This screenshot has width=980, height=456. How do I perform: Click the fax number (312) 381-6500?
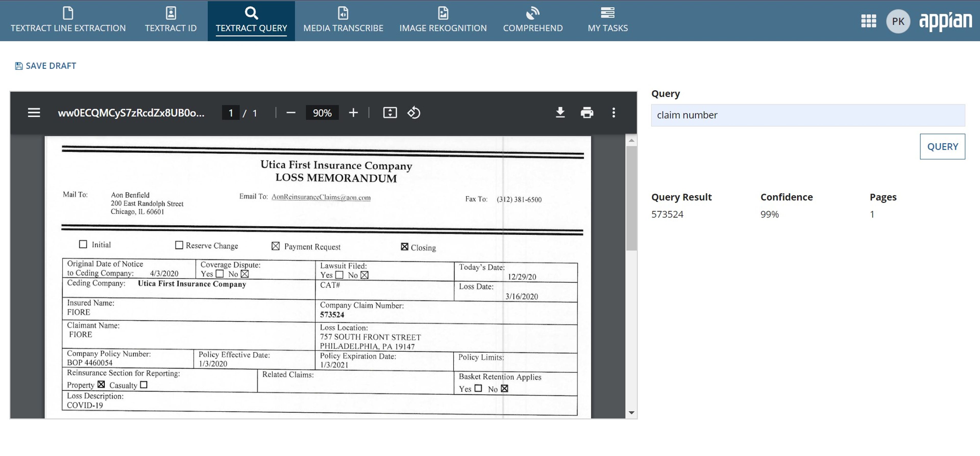pyautogui.click(x=519, y=199)
